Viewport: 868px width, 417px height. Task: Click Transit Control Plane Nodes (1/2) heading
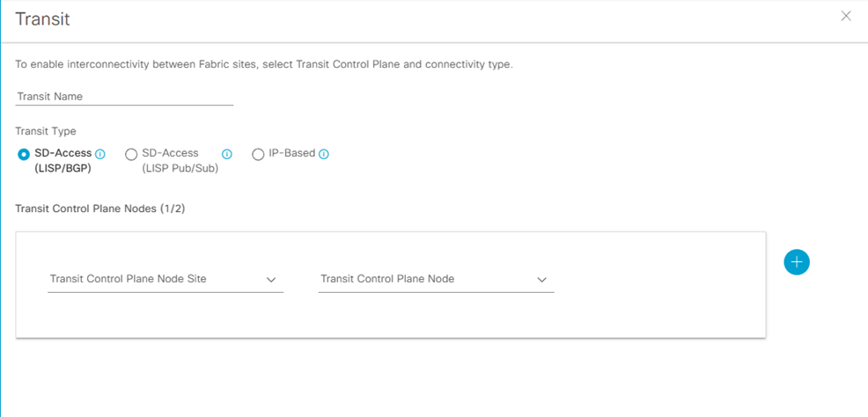pyautogui.click(x=100, y=209)
